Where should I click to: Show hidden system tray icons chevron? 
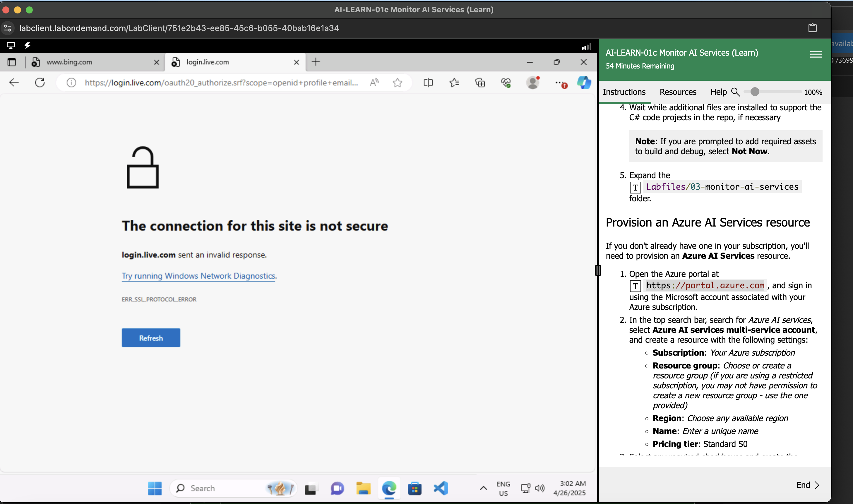(x=483, y=488)
